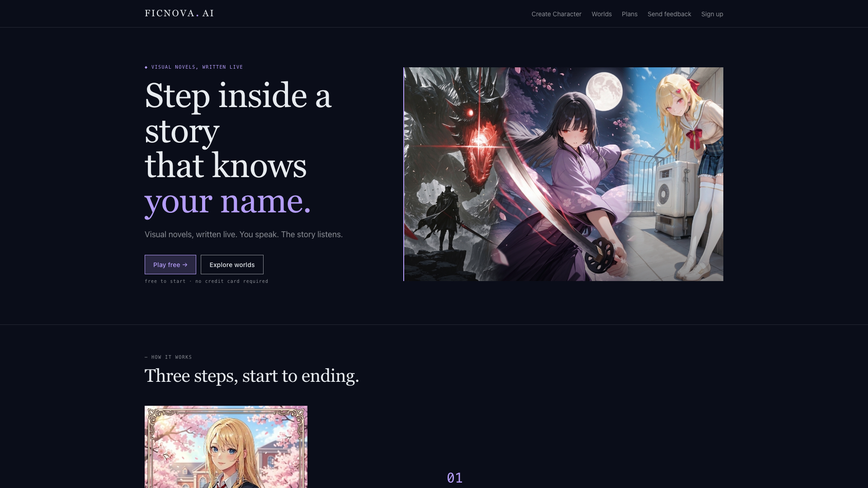
Task: Open the Sign up link
Action: coord(712,14)
